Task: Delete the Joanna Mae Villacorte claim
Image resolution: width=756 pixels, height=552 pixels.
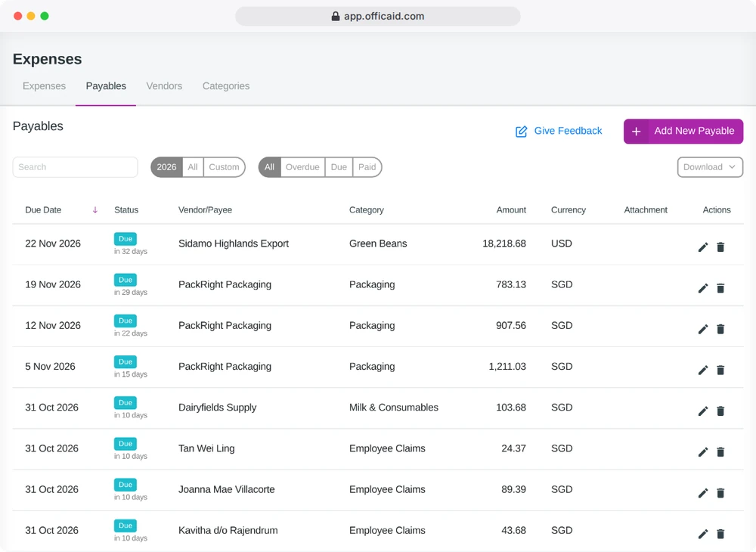Action: (720, 493)
